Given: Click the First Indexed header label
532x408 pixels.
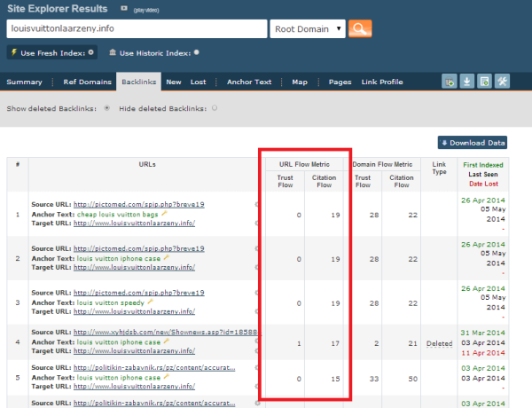Looking at the screenshot, I should click(x=483, y=165).
